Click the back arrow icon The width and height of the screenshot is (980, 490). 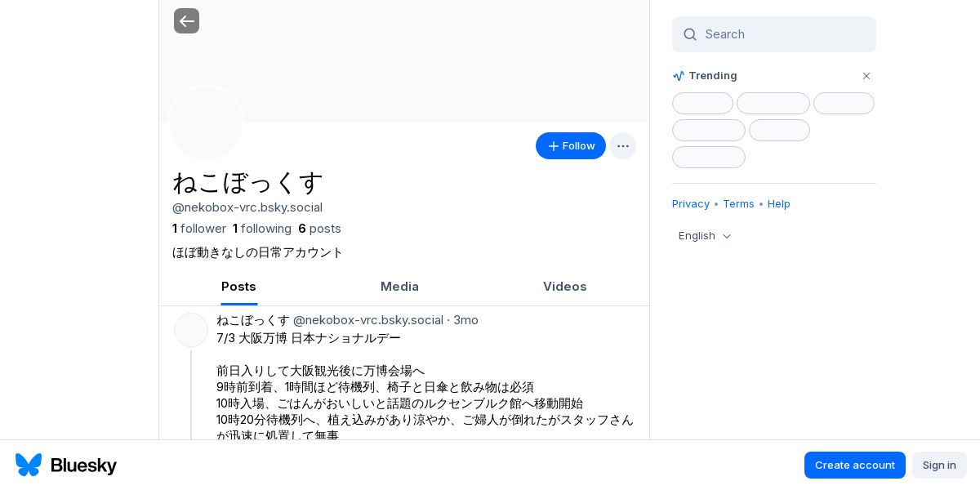point(186,20)
